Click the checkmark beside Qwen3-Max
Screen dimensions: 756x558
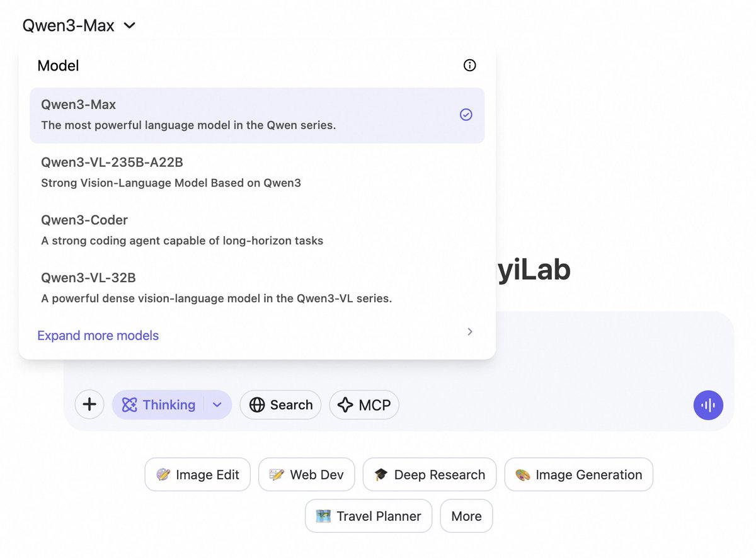point(466,115)
